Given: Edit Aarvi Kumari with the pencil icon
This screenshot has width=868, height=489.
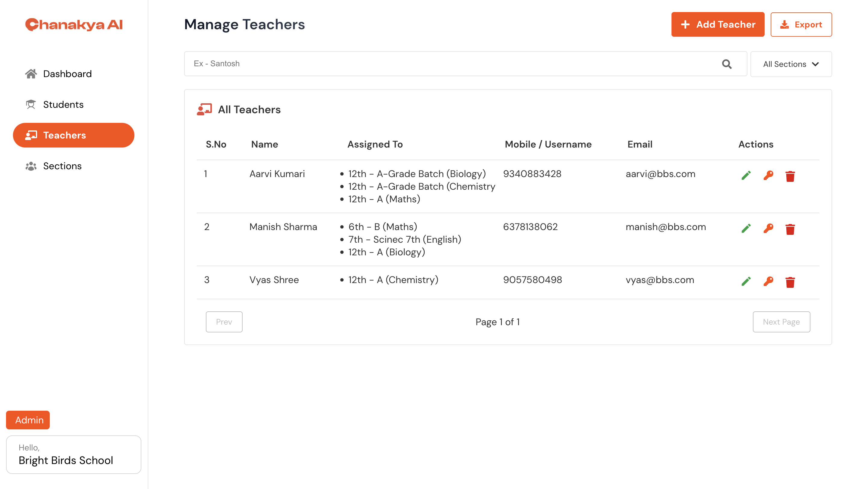Looking at the screenshot, I should (746, 175).
